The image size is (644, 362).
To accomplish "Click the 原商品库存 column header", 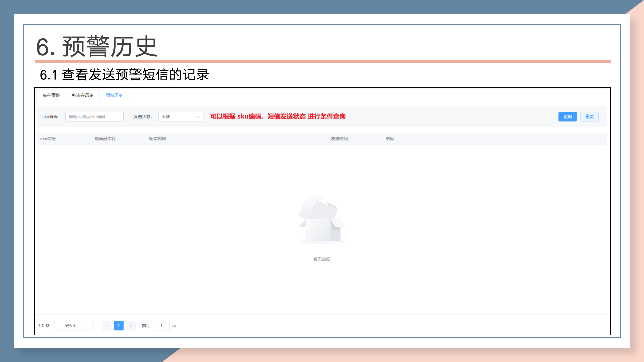I will (x=105, y=139).
